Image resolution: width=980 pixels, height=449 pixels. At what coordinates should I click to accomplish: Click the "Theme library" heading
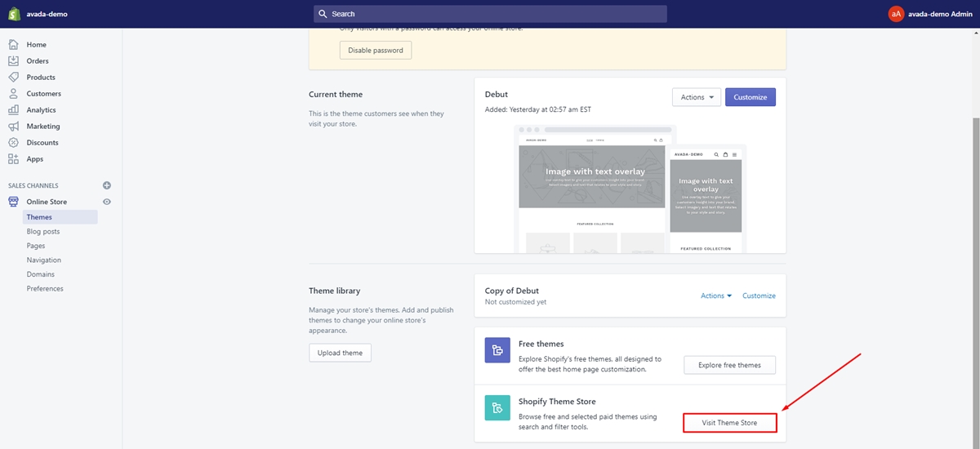point(335,290)
